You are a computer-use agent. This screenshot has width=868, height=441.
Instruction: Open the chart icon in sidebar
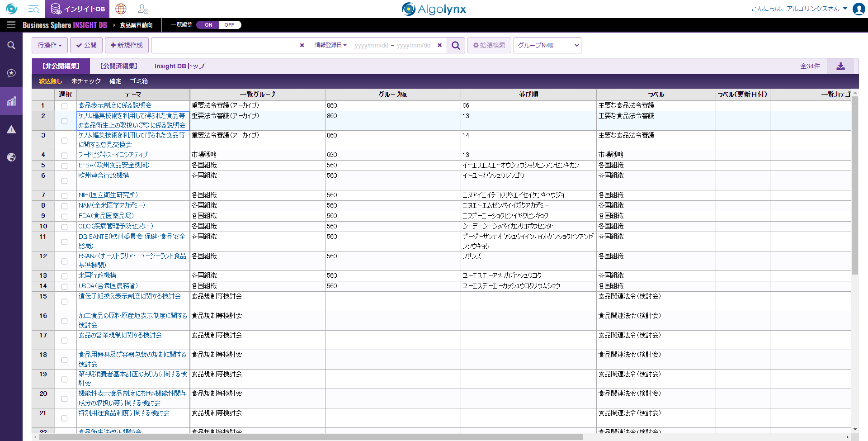coord(11,101)
